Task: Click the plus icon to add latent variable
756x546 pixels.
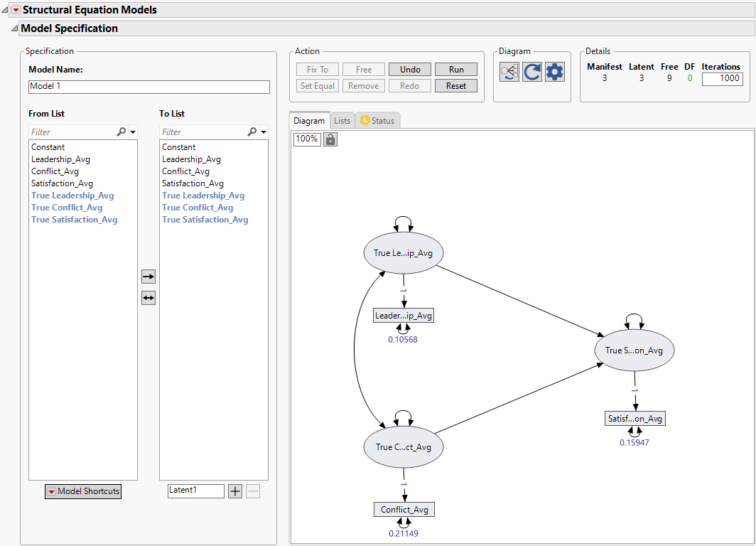Action: pyautogui.click(x=235, y=491)
